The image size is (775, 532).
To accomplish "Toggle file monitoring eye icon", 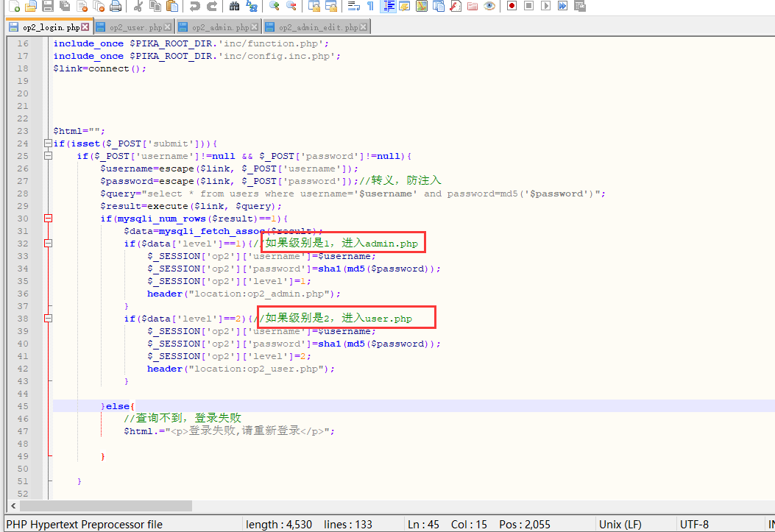I will point(489,6).
